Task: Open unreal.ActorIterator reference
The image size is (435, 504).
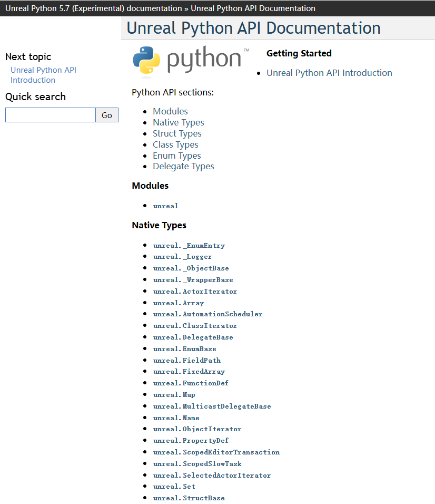Action: (x=195, y=292)
